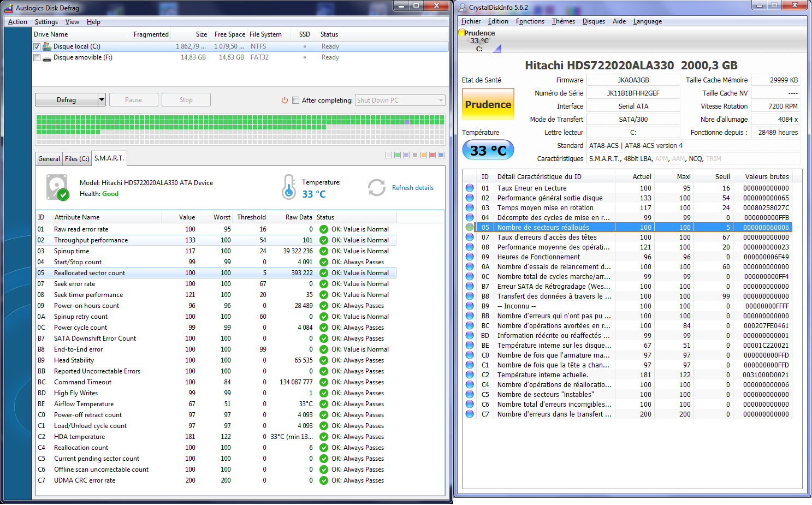Click the refresh arrows icon beside Refresh details
Screen dimensions: 812x505
pos(376,188)
